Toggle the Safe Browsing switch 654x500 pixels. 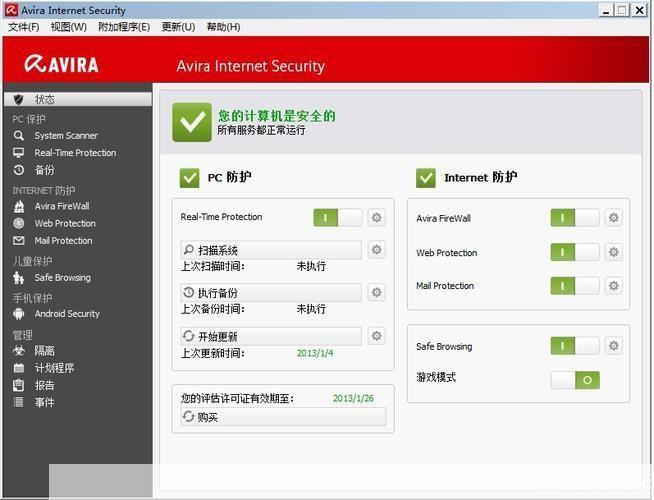coord(575,346)
